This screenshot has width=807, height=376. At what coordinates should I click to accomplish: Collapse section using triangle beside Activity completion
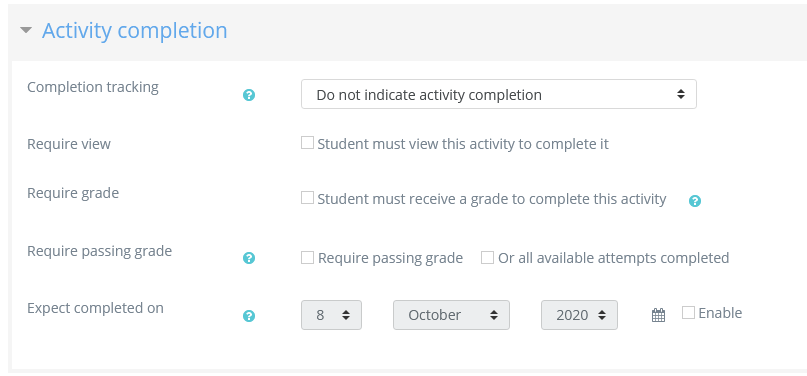tap(26, 30)
